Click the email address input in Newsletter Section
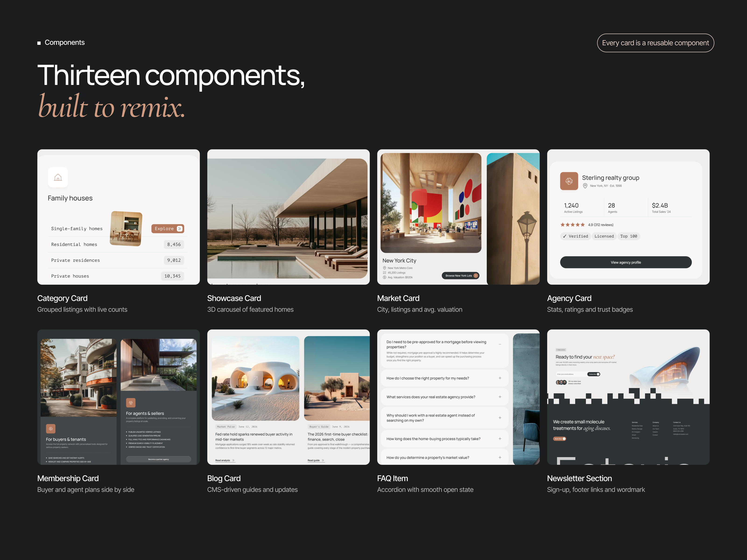The image size is (747, 560). pyautogui.click(x=571, y=374)
